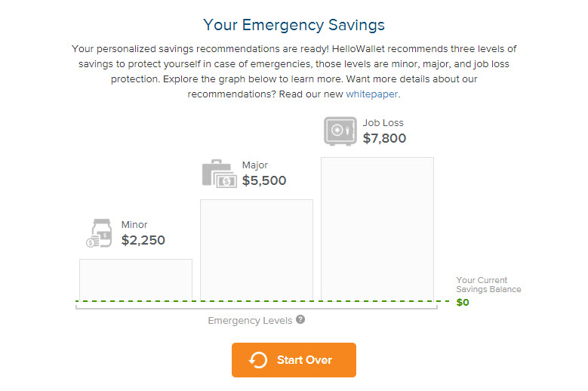Click the Your Current Savings Balance label
Viewport: 588px width, 391px height.
point(488,285)
